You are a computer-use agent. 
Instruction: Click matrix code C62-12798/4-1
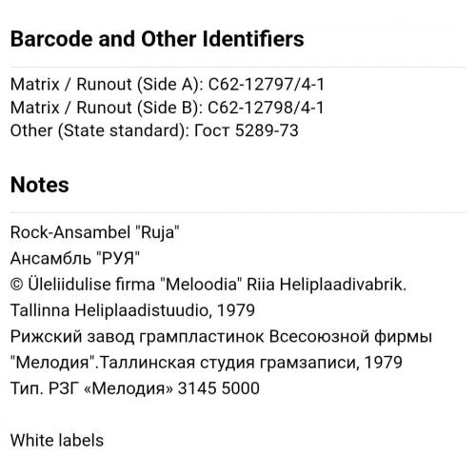(266, 108)
